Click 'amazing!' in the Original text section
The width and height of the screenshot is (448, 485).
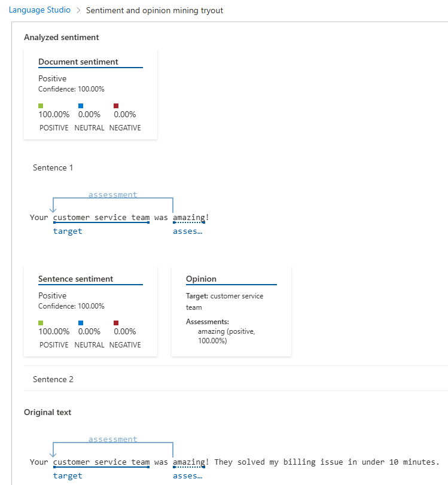pyautogui.click(x=189, y=462)
